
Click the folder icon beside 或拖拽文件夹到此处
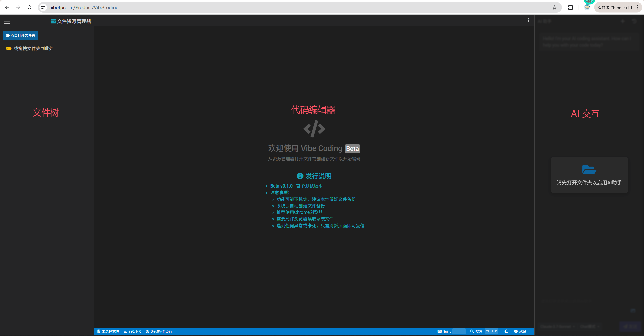point(9,48)
